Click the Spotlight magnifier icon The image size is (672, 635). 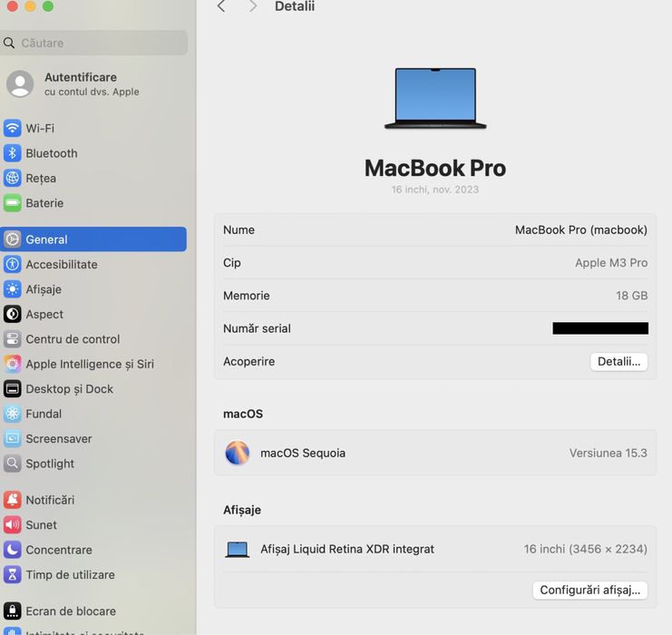13,463
